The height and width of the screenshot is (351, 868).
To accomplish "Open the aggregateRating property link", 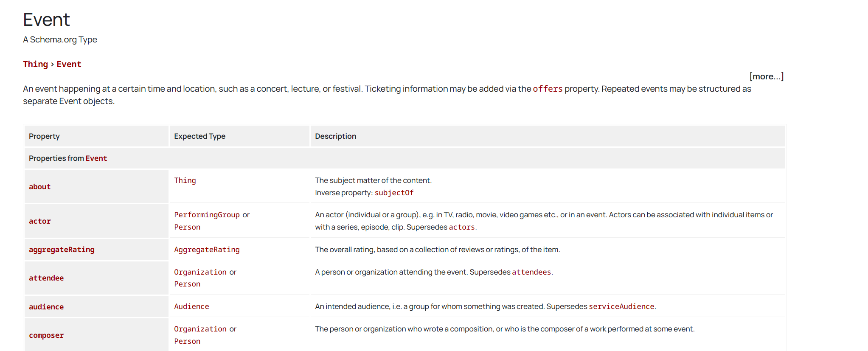I will click(62, 250).
